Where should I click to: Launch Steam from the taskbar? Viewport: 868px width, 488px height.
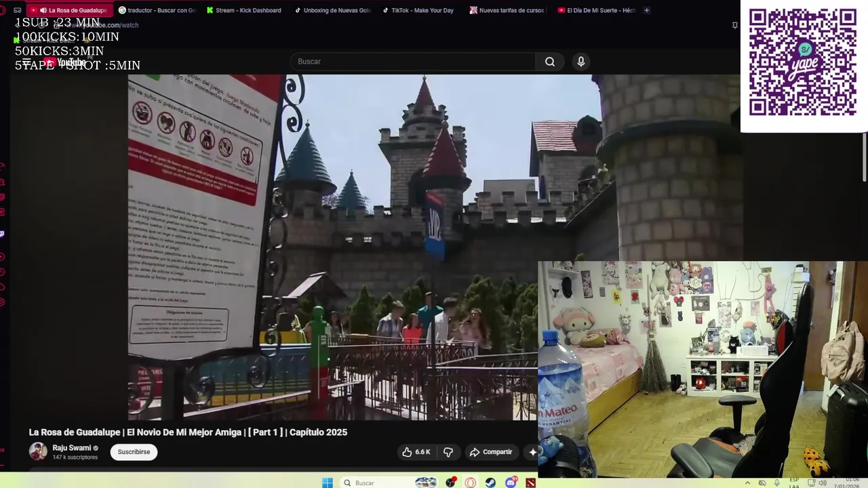tap(490, 483)
